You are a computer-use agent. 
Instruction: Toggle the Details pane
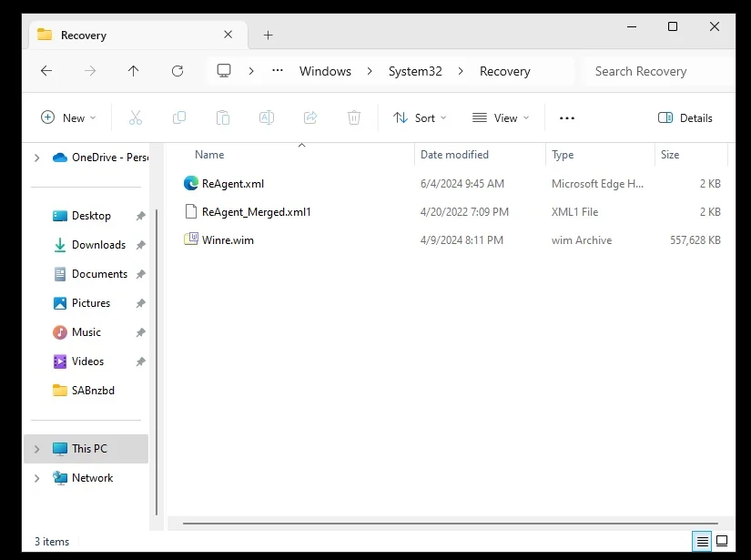[x=685, y=117]
